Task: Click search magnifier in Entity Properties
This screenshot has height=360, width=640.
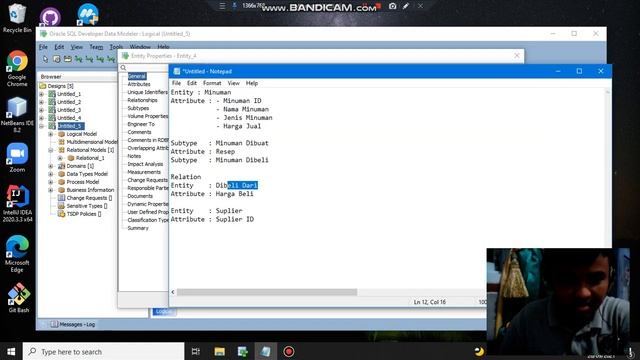Action: (x=123, y=68)
